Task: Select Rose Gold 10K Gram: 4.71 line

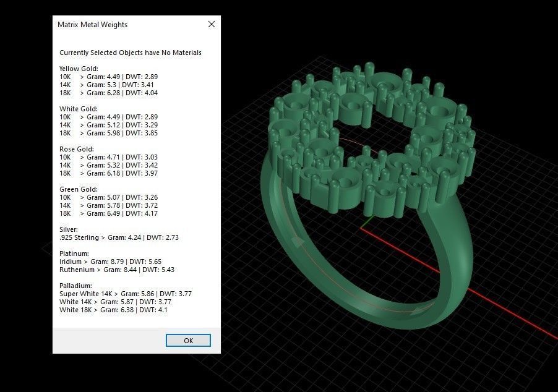Action: coord(108,157)
